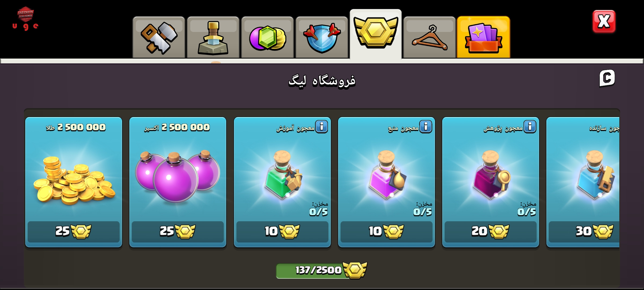Close the league shop with red X
Viewport: 644px width, 290px height.
tap(604, 21)
